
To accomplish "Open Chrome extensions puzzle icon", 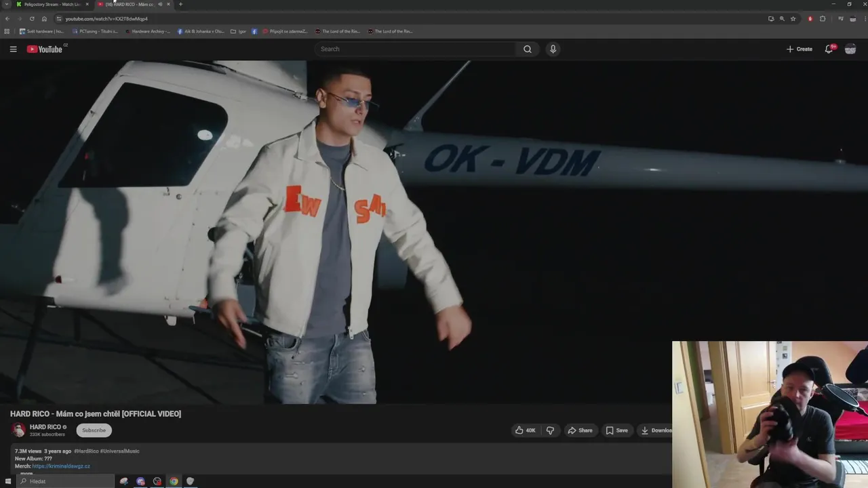I will coord(823,19).
